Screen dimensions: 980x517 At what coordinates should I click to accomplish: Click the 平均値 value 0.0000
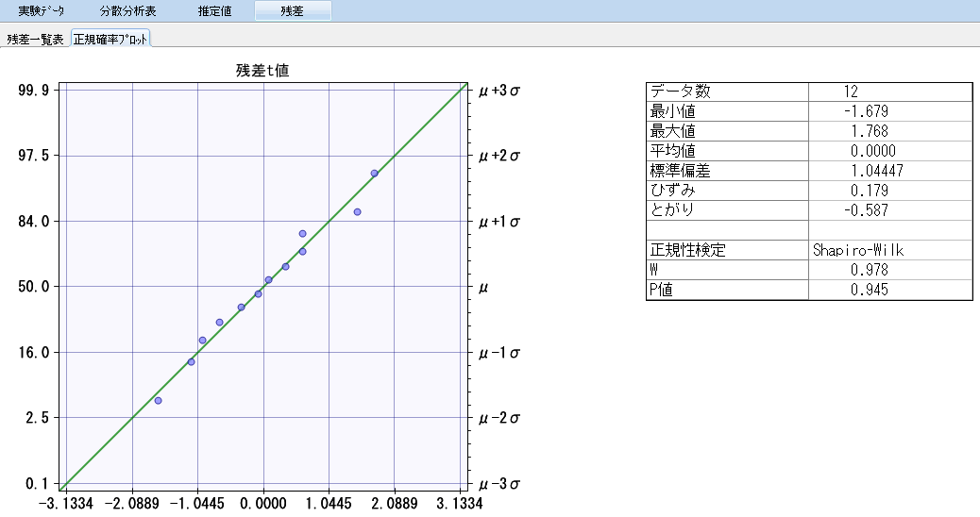tap(872, 151)
